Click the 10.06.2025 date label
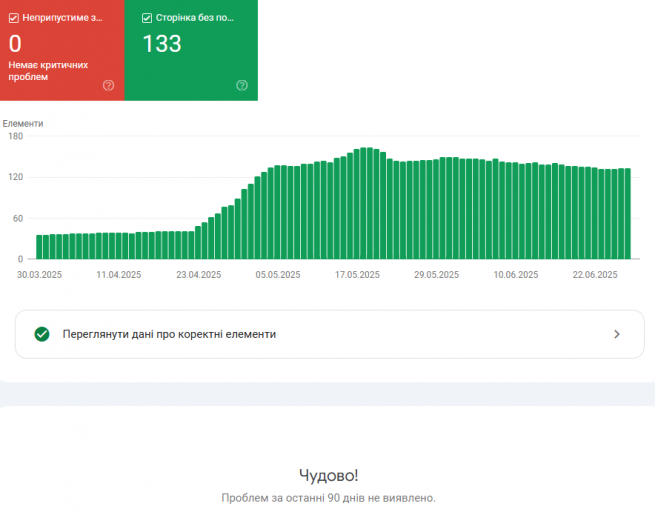 pyautogui.click(x=516, y=275)
